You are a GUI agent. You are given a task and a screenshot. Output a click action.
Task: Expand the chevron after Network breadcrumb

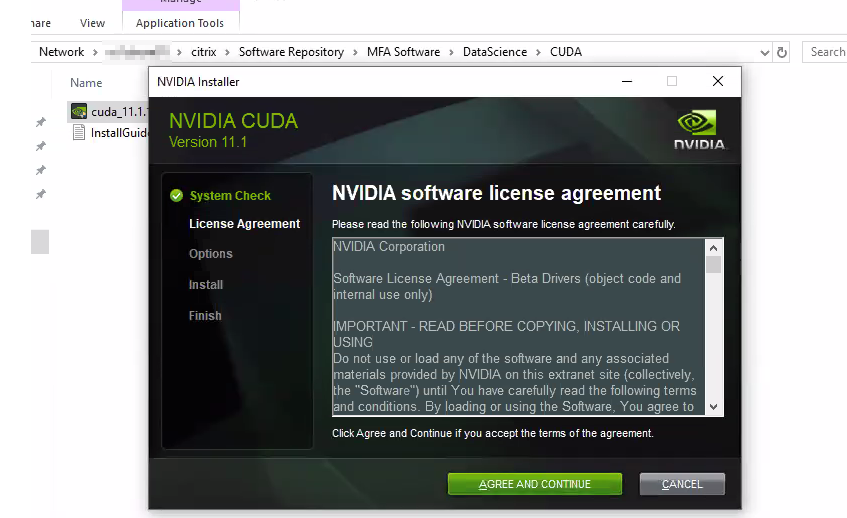95,52
